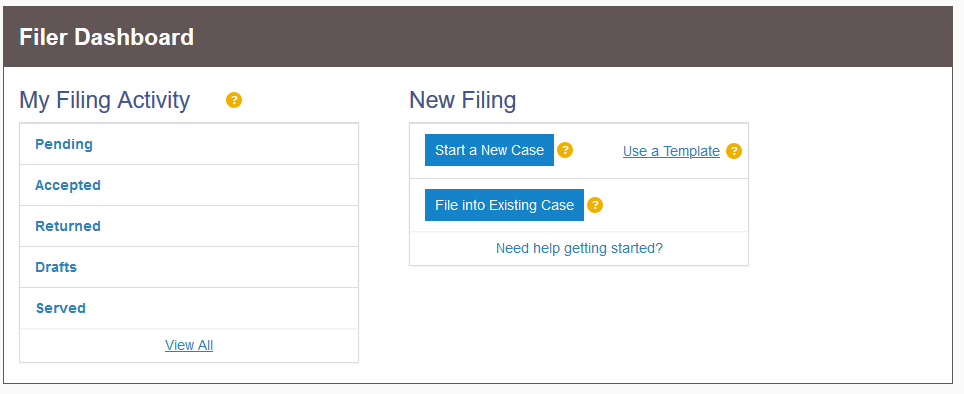Click the Start a New Case button

coord(489,150)
